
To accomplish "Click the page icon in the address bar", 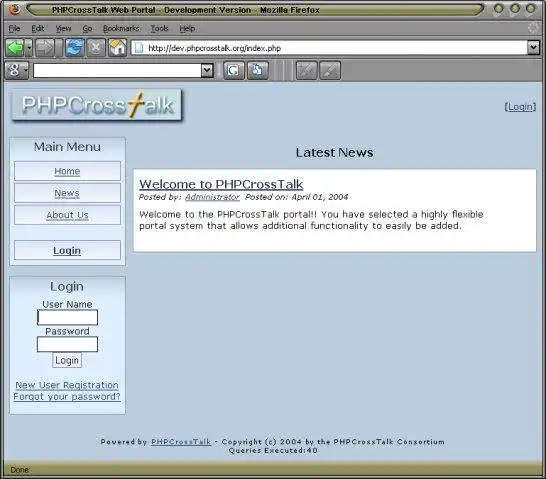I will (x=139, y=48).
